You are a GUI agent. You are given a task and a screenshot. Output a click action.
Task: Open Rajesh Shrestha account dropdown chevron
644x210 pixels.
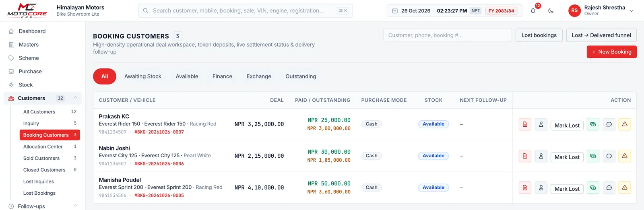tap(632, 11)
